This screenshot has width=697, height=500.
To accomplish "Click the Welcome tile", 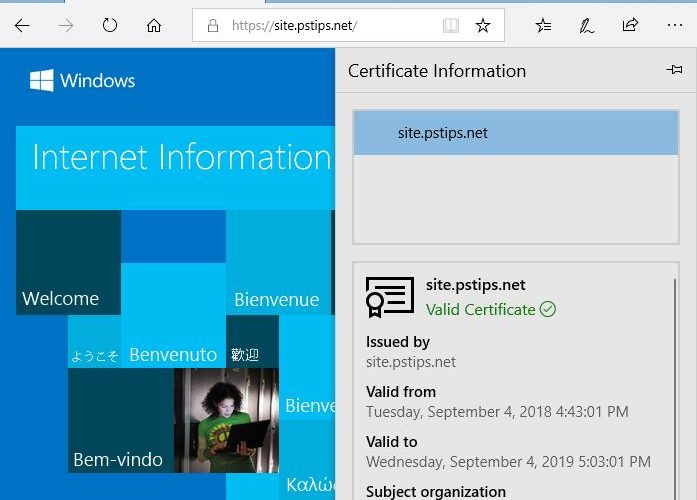I will 68,263.
